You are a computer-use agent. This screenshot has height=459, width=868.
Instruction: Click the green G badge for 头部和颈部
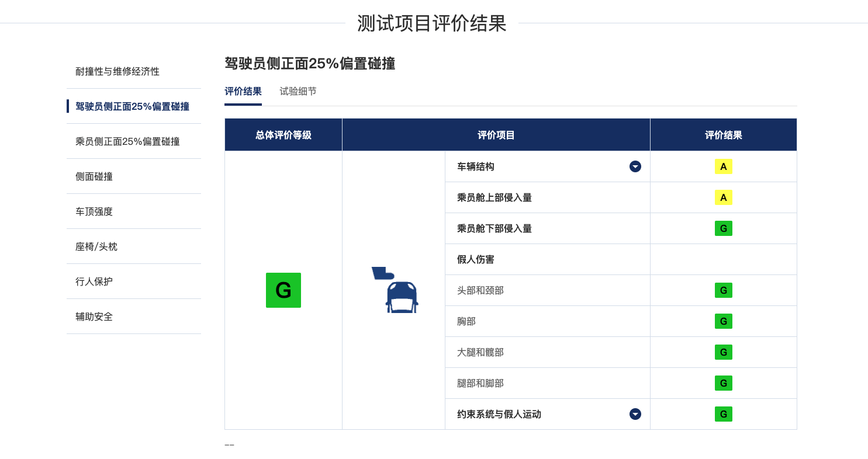[724, 290]
